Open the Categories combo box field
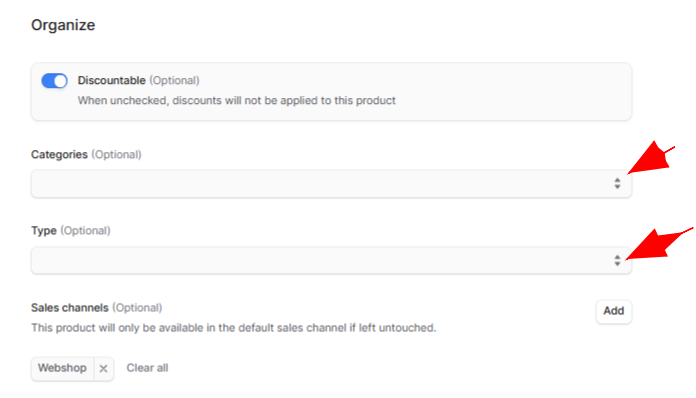696x398 pixels. click(x=331, y=183)
